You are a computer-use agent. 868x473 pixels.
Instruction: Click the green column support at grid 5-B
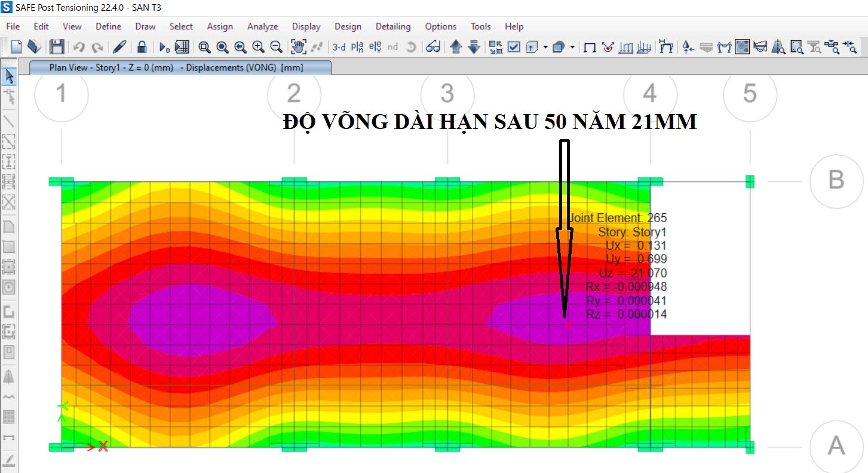[x=750, y=181]
